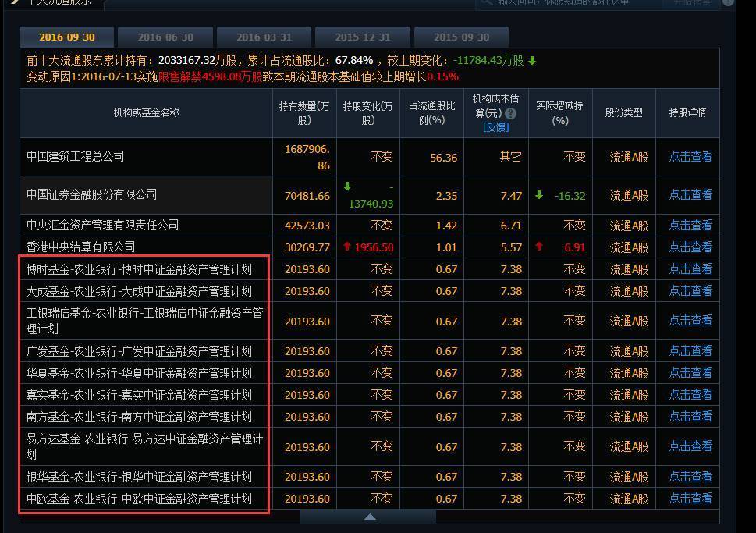This screenshot has height=533, width=756.
Task: Select the name 中国证券金融股份有限公司
Action: [91, 194]
